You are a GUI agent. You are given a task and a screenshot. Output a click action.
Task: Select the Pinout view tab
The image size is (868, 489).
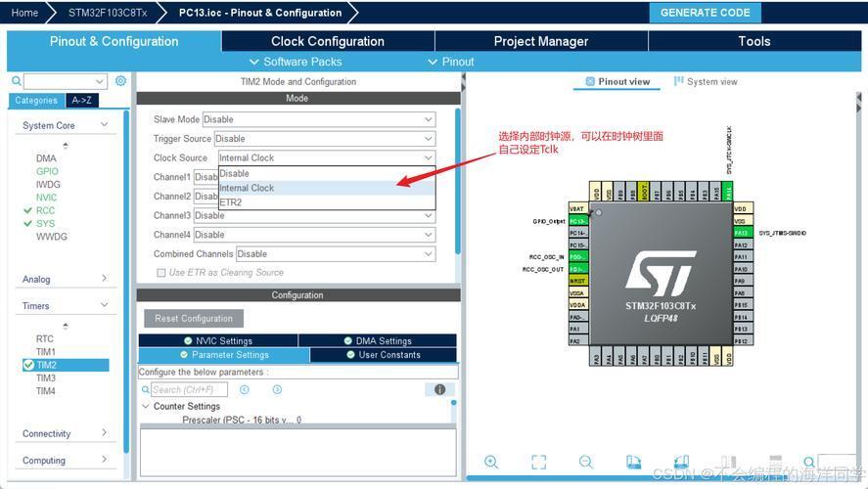(x=617, y=82)
